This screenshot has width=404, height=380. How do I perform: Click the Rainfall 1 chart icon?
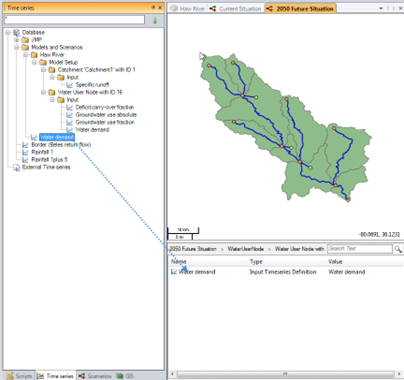[x=25, y=152]
